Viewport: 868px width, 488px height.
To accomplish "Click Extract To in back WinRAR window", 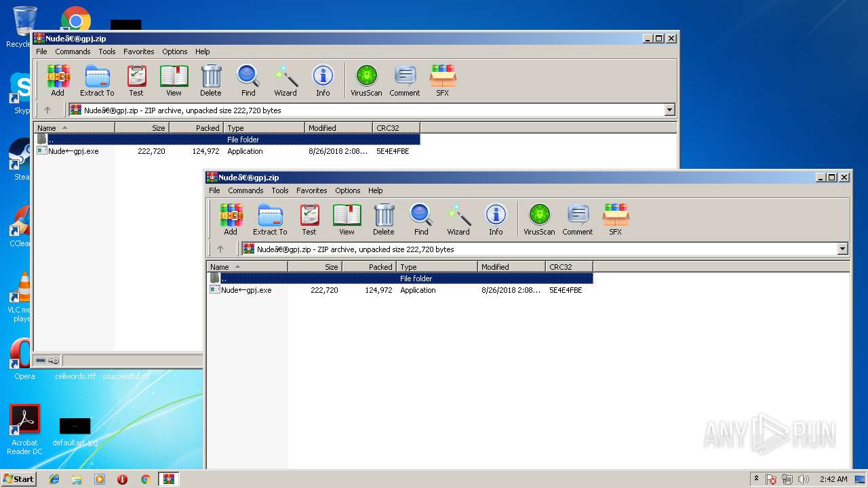I will click(x=97, y=80).
